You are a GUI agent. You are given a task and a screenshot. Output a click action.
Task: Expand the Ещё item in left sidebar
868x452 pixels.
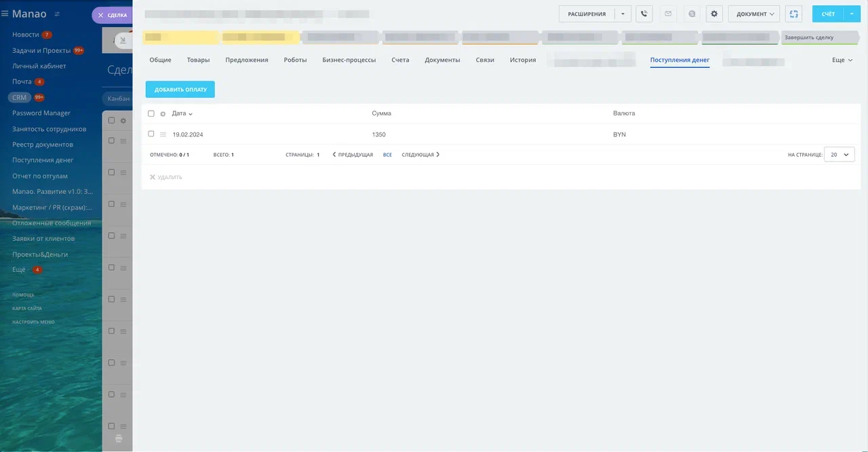[x=19, y=269]
